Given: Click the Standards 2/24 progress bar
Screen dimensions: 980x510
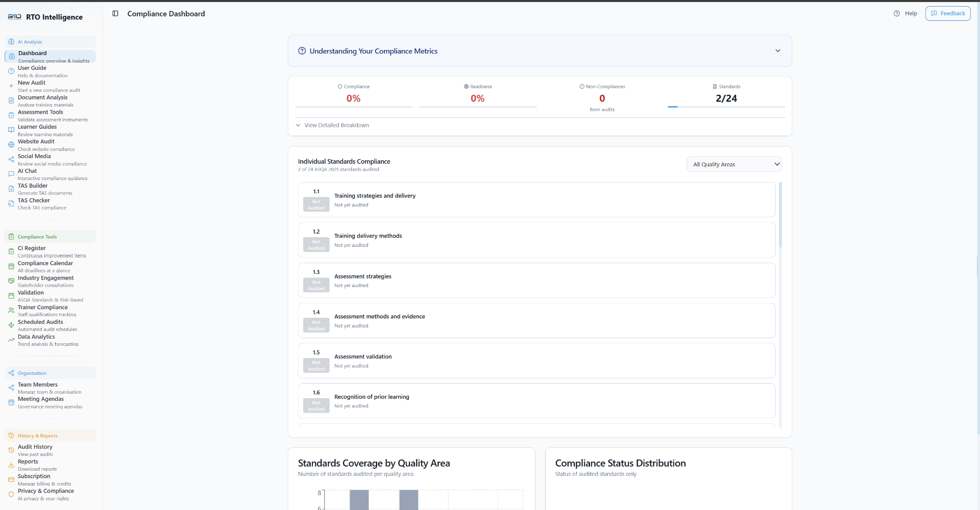Looking at the screenshot, I should coord(726,107).
